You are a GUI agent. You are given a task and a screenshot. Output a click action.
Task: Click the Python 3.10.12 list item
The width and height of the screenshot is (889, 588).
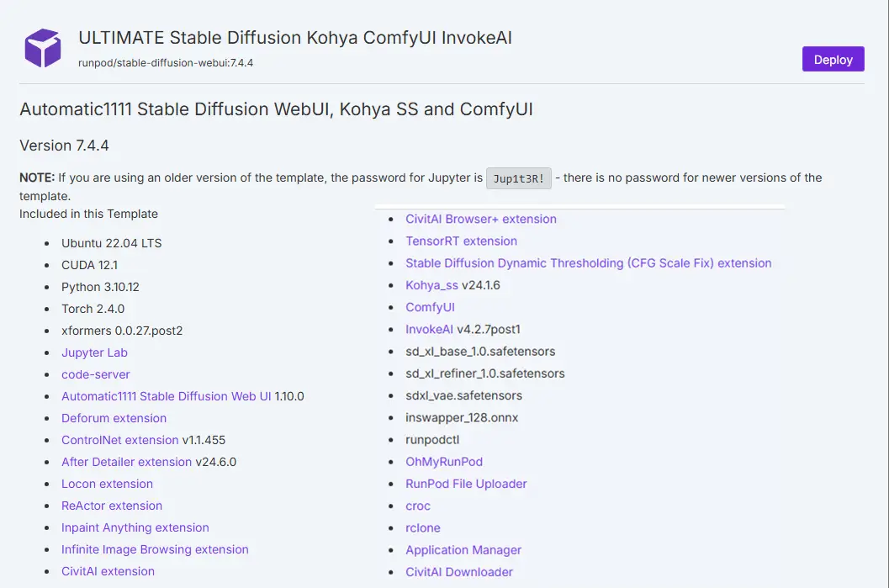[x=100, y=287]
